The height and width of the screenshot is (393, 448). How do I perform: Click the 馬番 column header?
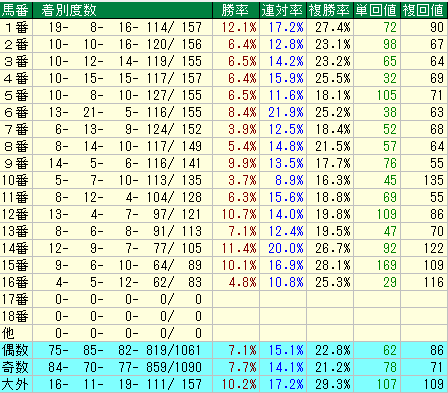15,10
